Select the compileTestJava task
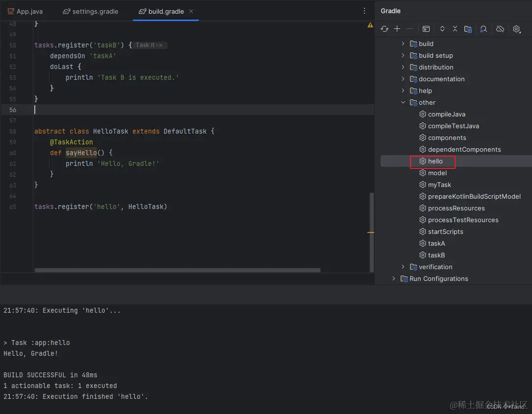This screenshot has height=414, width=532. coord(453,126)
